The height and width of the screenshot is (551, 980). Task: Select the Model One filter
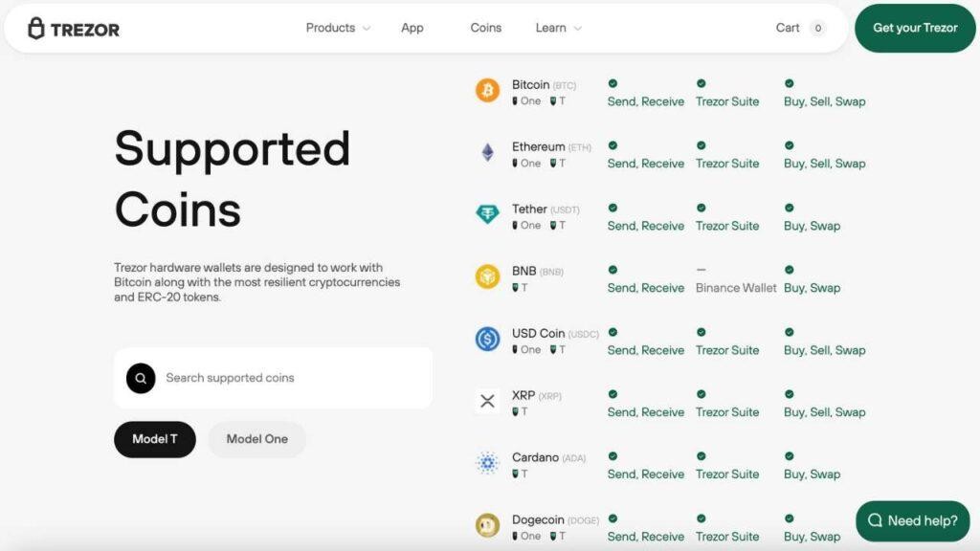click(x=256, y=439)
